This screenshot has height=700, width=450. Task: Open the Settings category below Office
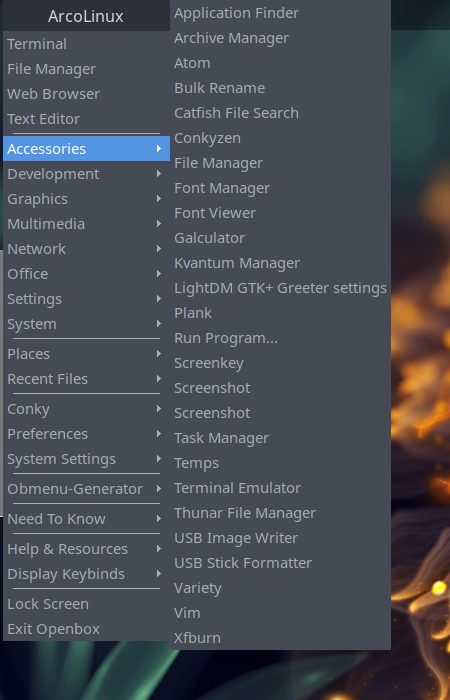click(86, 299)
